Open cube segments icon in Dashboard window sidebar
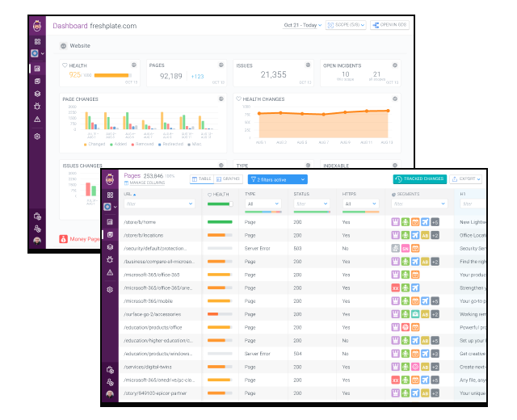This screenshot has height=420, width=517. click(x=37, y=94)
